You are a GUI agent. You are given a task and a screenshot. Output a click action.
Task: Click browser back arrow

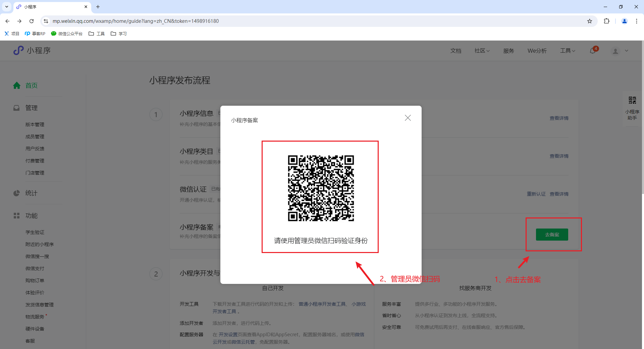(7, 21)
